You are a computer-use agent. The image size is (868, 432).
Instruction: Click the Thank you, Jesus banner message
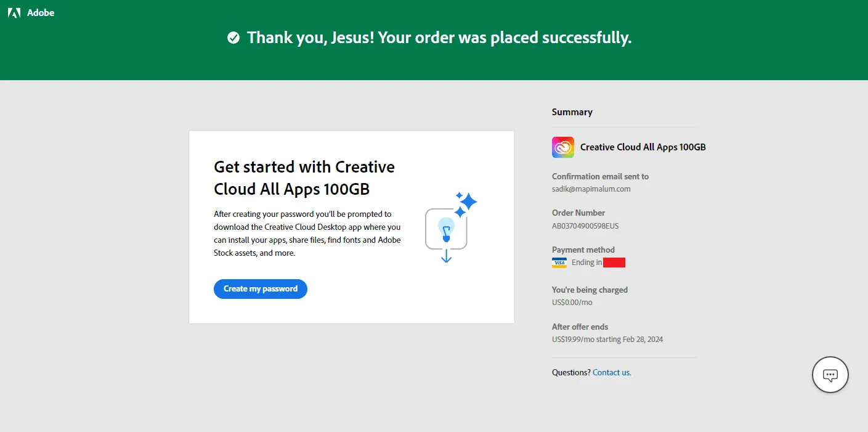(x=439, y=38)
